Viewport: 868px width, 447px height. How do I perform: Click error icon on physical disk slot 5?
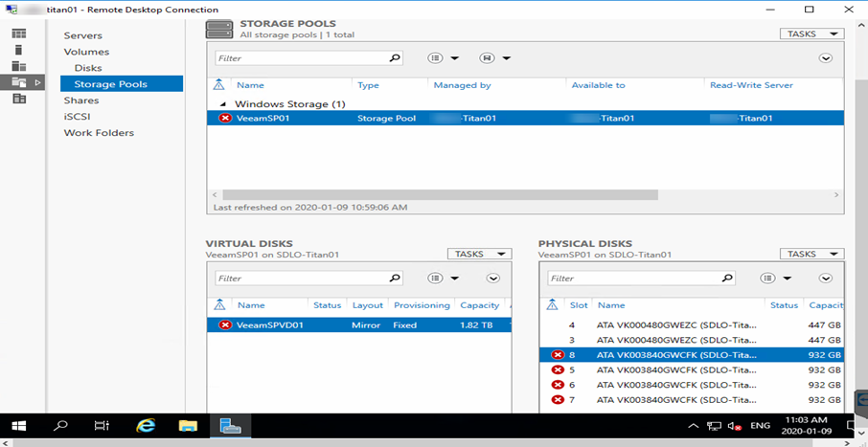(558, 369)
